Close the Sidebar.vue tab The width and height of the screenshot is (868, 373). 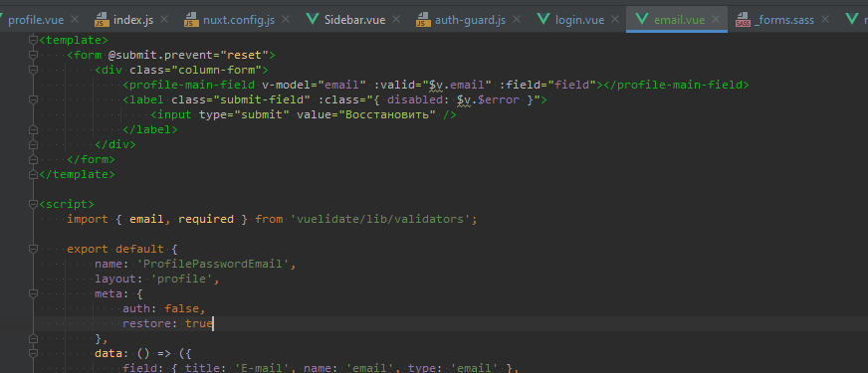tap(396, 20)
